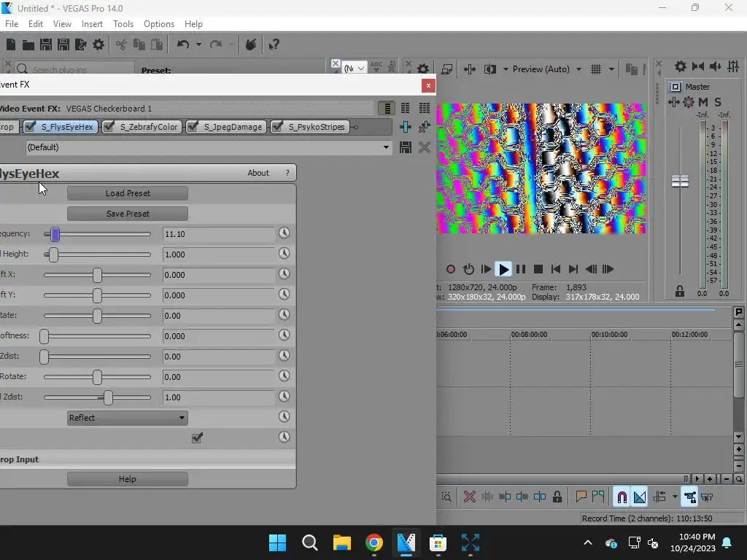
Task: Open project Properties gear in main toolbar
Action: tap(98, 44)
